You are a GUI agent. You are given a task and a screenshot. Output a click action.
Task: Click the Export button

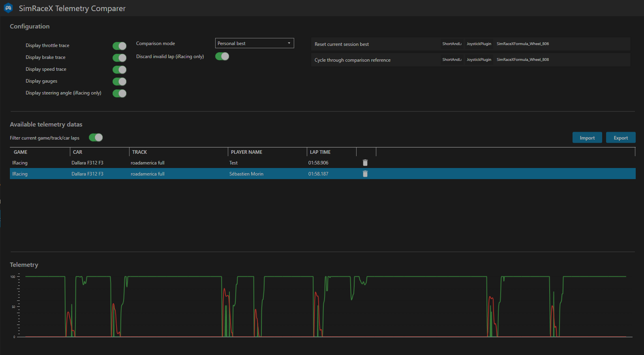[621, 138]
